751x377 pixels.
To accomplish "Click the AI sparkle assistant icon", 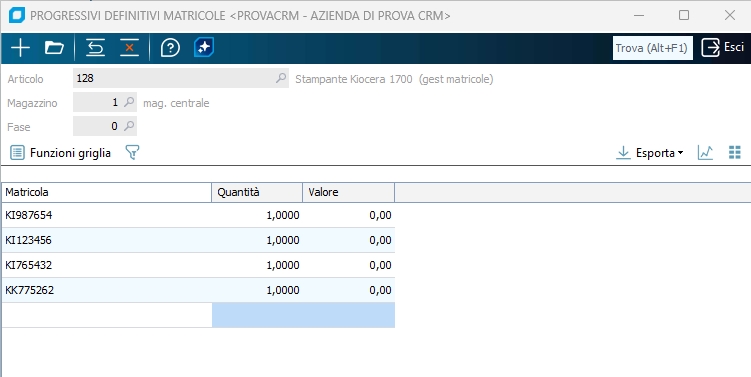I will [x=204, y=47].
